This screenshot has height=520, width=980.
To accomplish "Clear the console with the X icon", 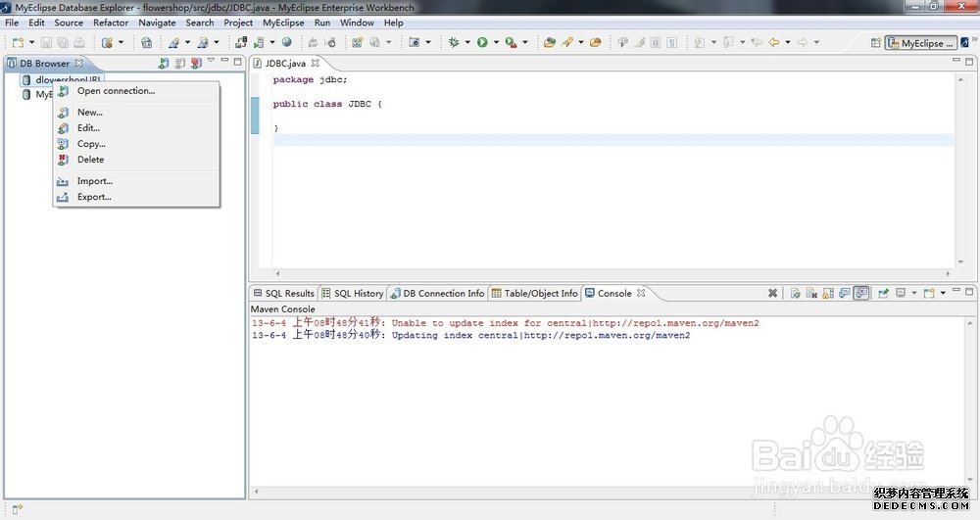I will pos(772,293).
